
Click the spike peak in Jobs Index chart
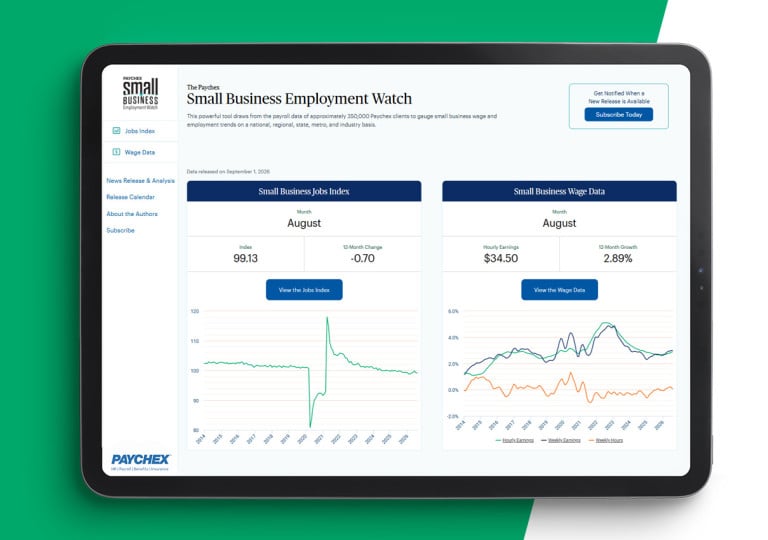[327, 318]
